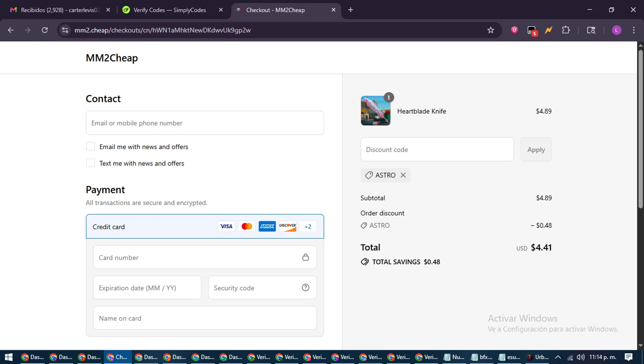Click the Name on card field
Viewport: 644px width, 364px height.
click(205, 318)
